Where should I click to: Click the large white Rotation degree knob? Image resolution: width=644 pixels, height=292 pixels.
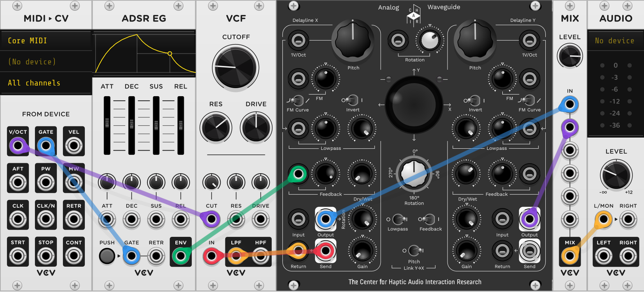pos(414,175)
